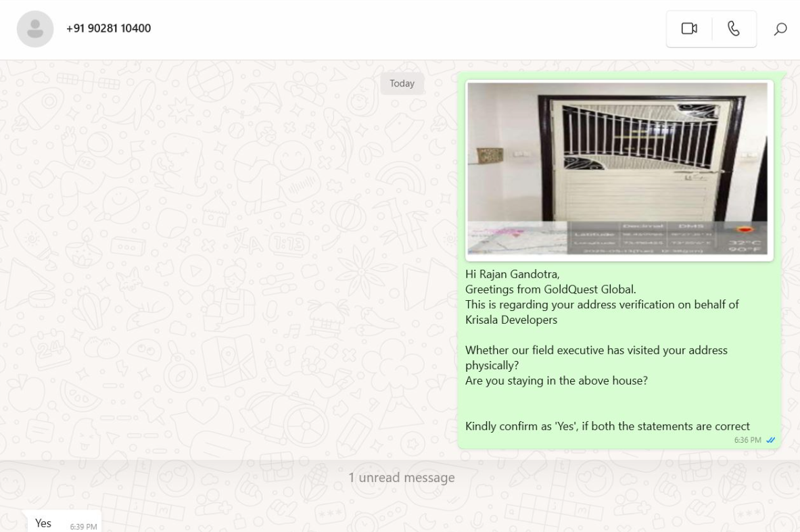Open the contact's profile picture avatar

coord(35,29)
